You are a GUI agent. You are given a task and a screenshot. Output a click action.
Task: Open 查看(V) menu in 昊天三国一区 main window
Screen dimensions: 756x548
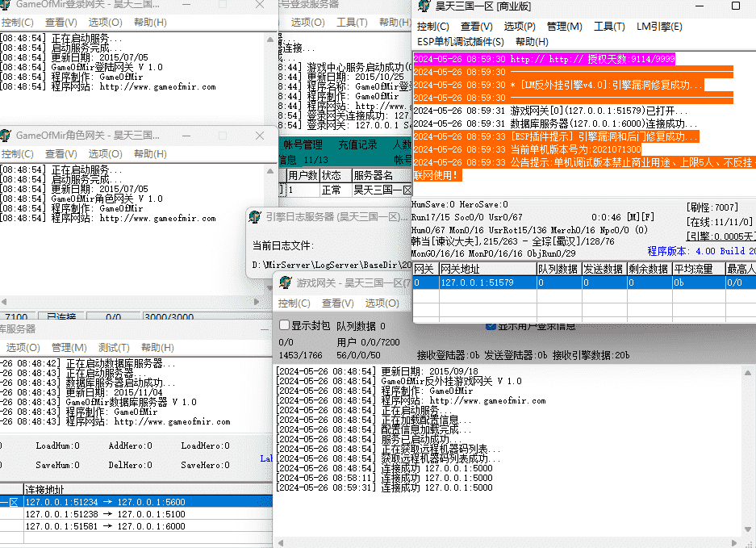(x=477, y=27)
